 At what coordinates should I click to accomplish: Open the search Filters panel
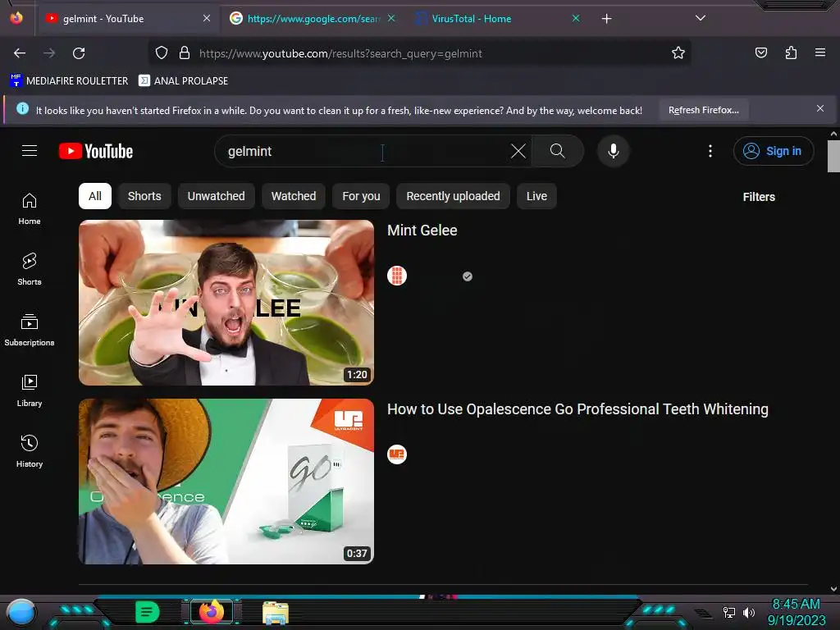pyautogui.click(x=759, y=197)
